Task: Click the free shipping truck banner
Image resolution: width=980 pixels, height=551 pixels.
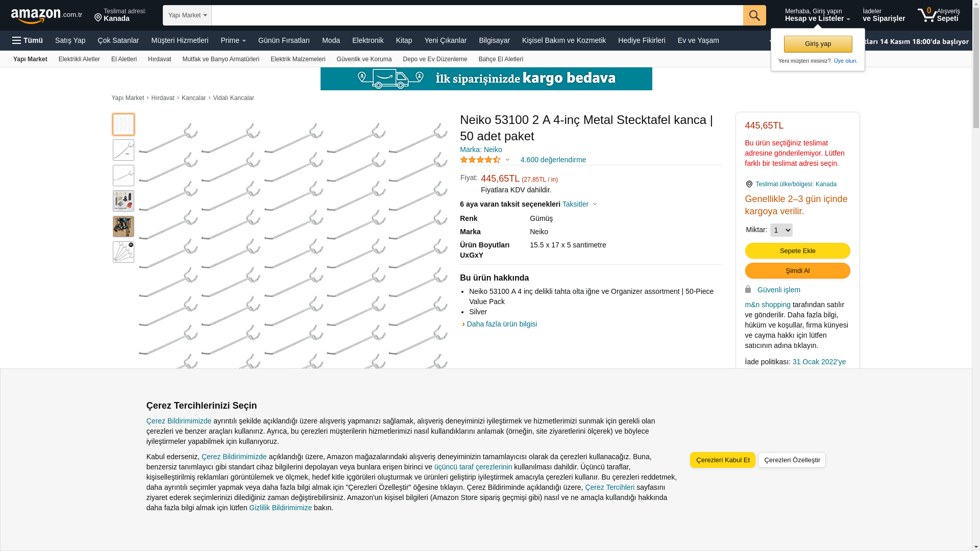Action: click(486, 79)
